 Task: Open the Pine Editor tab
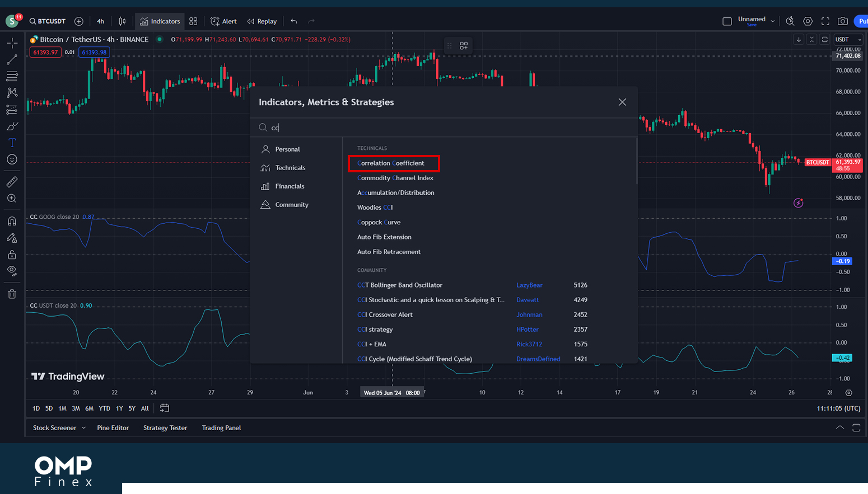113,428
